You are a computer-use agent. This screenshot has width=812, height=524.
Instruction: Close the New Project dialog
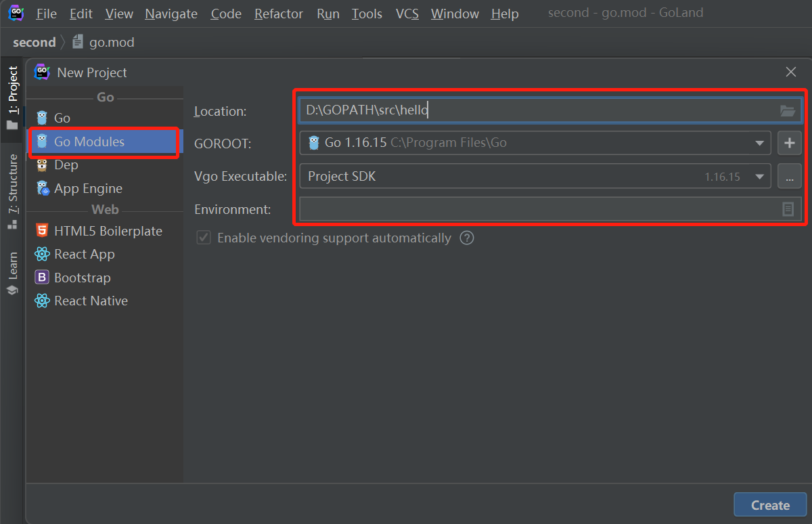[790, 72]
